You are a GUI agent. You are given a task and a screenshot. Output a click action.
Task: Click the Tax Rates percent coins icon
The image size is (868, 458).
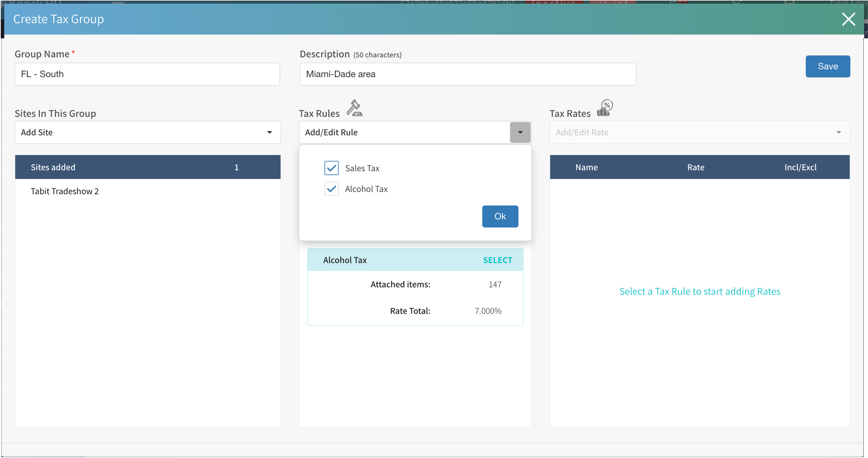[605, 108]
